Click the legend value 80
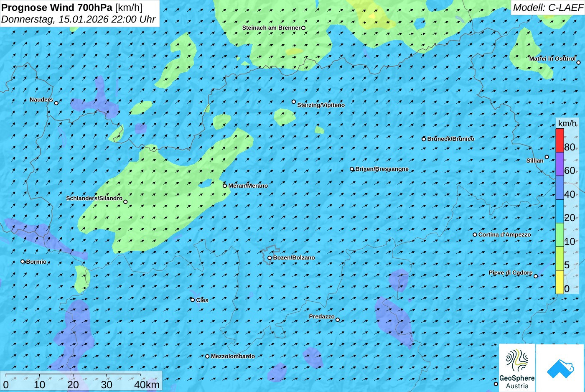585x392 pixels. point(570,147)
